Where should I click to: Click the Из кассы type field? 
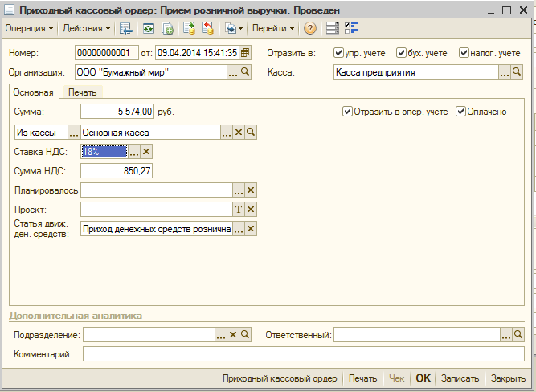click(x=41, y=133)
